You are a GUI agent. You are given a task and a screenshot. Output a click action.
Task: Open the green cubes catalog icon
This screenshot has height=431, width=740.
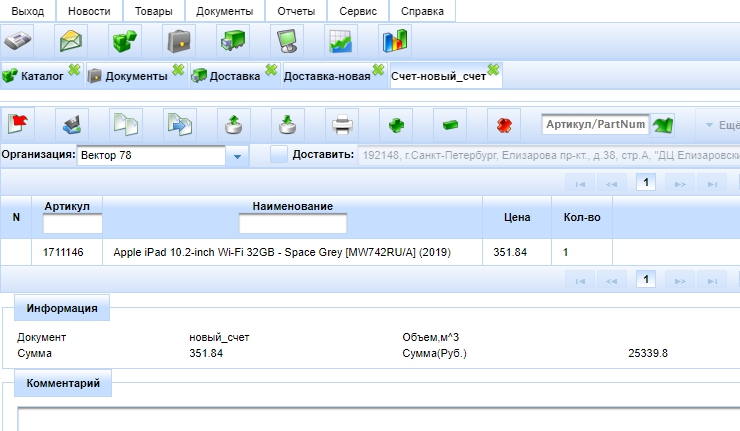tap(125, 41)
